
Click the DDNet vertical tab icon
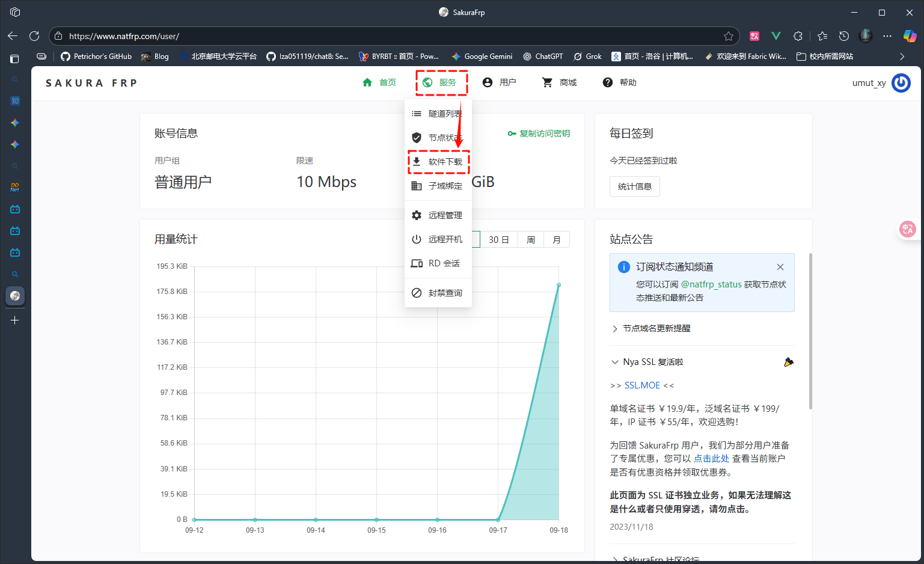click(15, 188)
